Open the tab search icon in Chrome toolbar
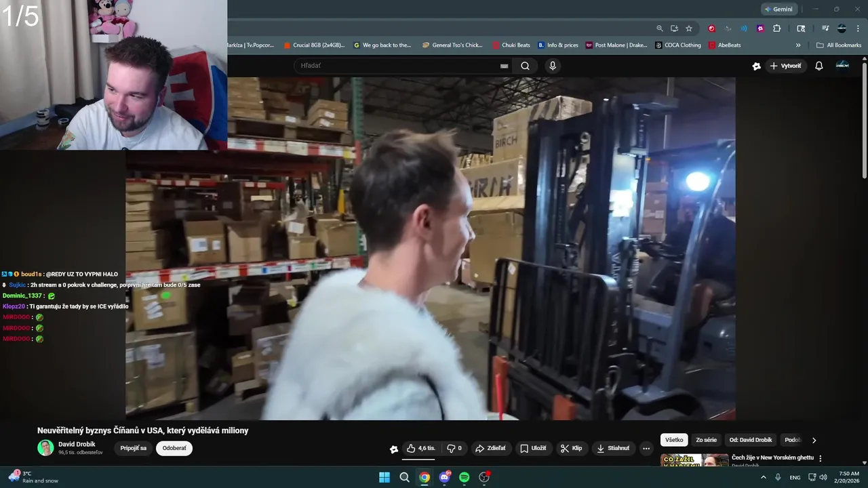 (801, 28)
